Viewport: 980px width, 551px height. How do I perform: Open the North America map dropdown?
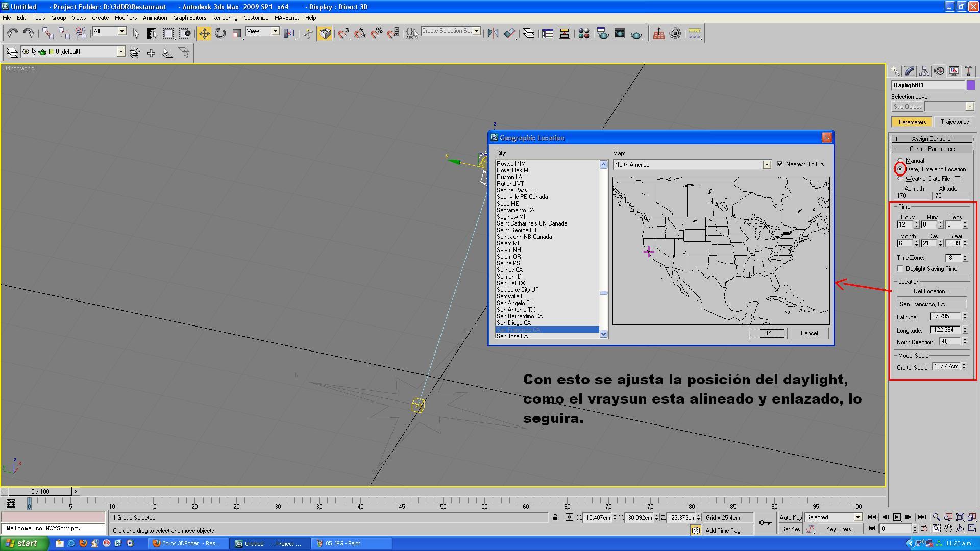(x=766, y=165)
